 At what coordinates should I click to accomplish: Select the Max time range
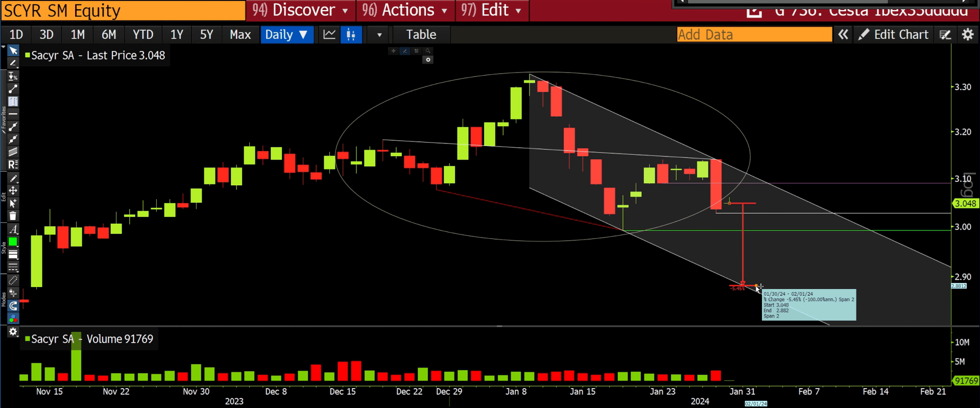(x=240, y=34)
